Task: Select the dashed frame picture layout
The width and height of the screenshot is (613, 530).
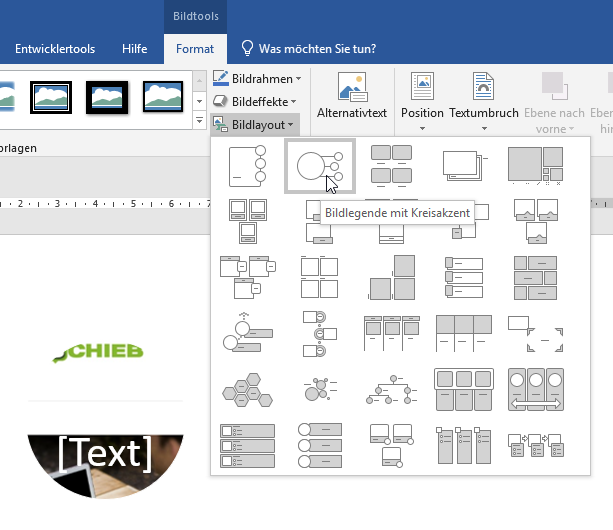Action: [536, 334]
